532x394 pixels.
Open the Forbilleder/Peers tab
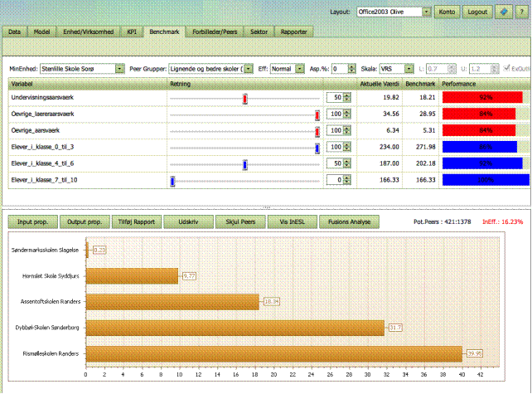tap(214, 31)
